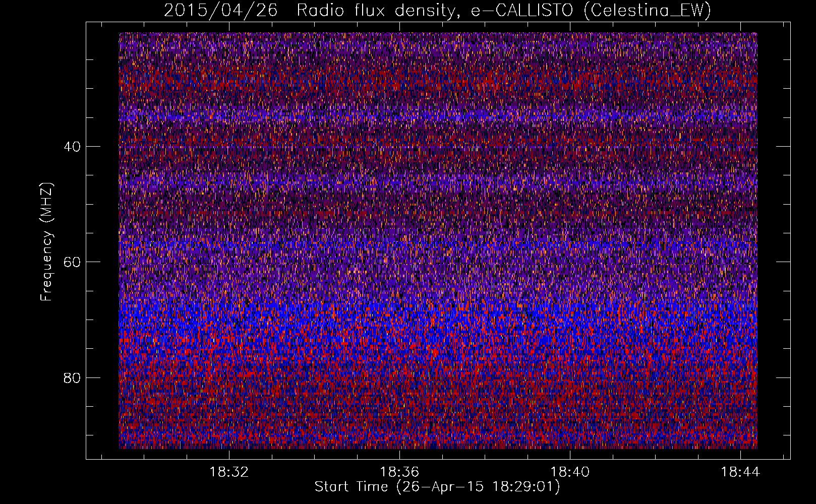This screenshot has height=504, width=816.
Task: Click the "Frequency (MHZ)" axis label
Action: (46, 241)
